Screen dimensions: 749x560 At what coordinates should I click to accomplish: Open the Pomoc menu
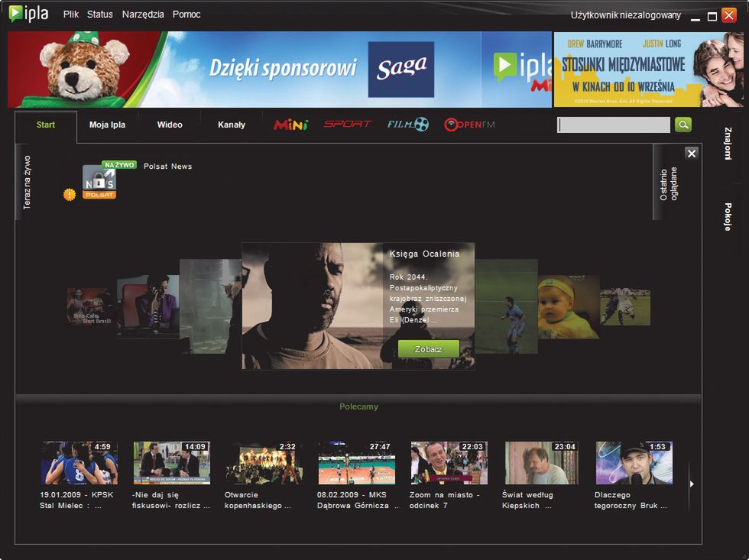186,15
